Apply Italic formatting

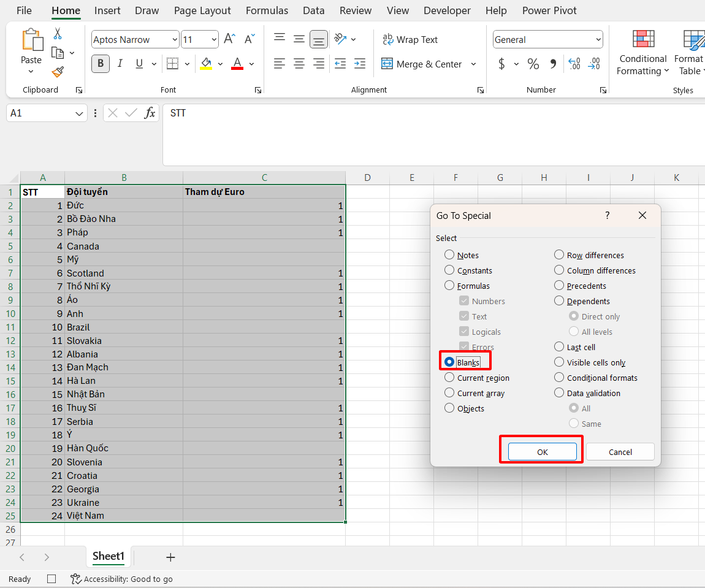120,64
